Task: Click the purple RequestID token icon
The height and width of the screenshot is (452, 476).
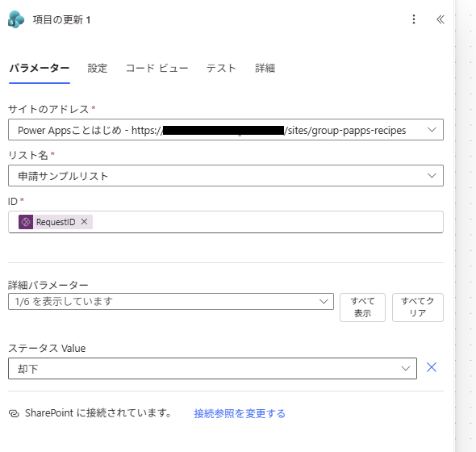Action: [26, 222]
